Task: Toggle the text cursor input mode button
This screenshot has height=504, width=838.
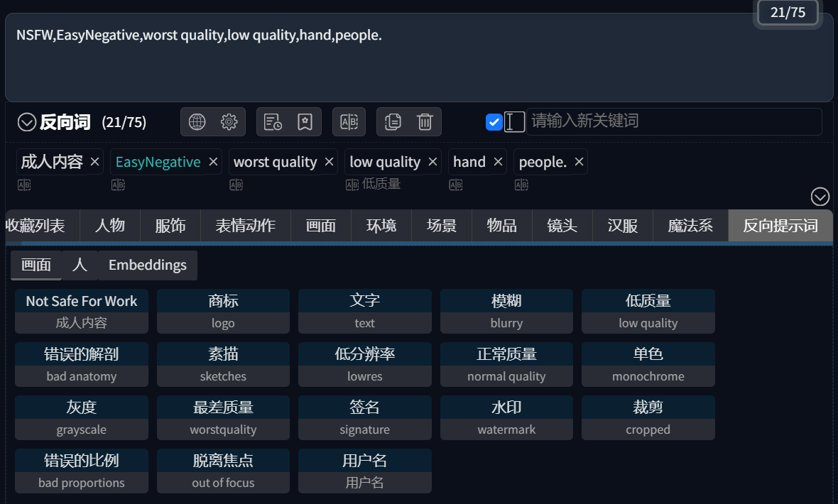Action: pyautogui.click(x=515, y=122)
